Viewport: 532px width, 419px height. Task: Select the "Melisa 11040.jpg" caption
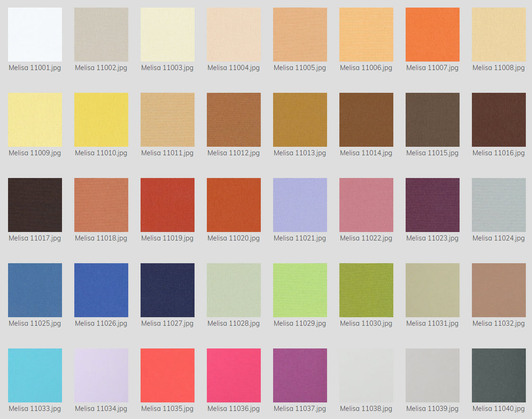coord(499,409)
